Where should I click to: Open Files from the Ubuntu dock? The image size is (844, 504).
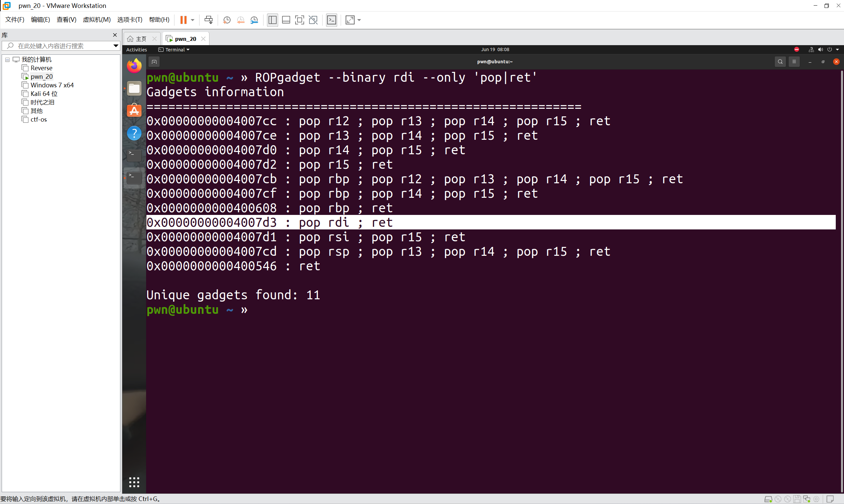pos(134,88)
